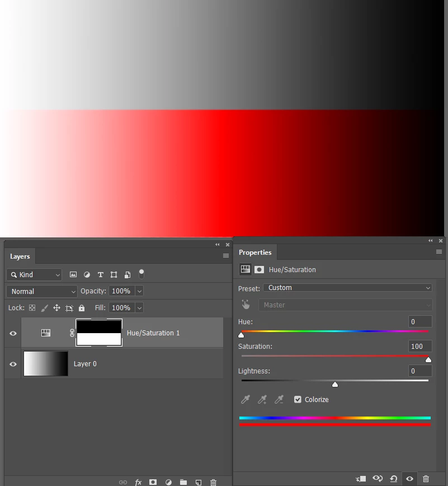Screen dimensions: 448x486
Task: Toggle adjustment layer filter icon
Action: coord(87,274)
